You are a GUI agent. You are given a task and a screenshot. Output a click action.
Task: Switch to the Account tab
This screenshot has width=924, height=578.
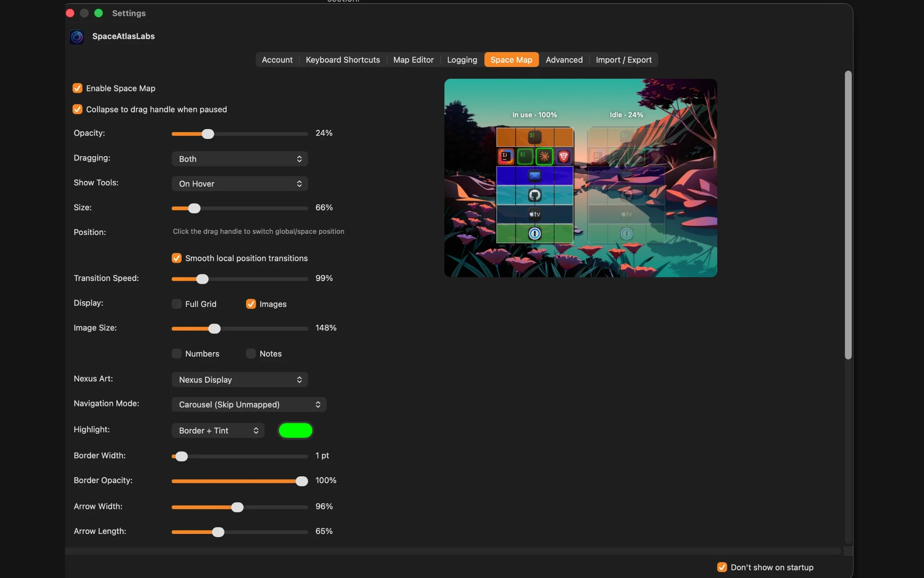(277, 60)
